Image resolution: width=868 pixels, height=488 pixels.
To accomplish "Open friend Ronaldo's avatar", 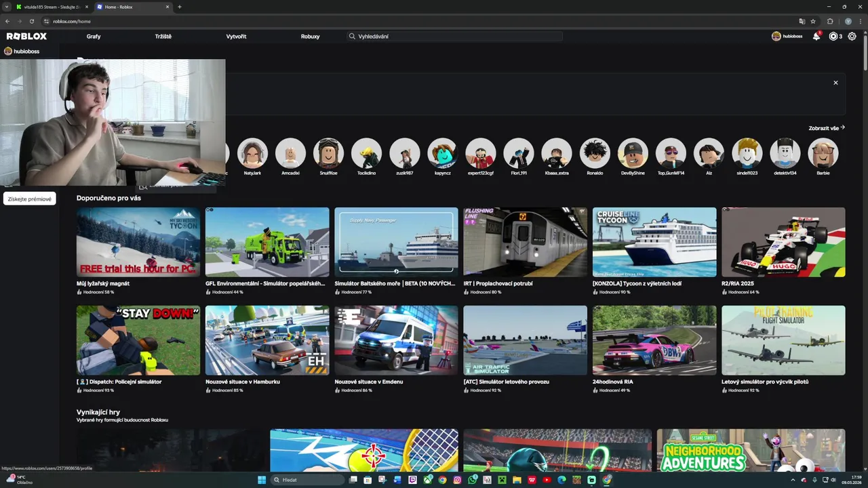I will pyautogui.click(x=595, y=153).
